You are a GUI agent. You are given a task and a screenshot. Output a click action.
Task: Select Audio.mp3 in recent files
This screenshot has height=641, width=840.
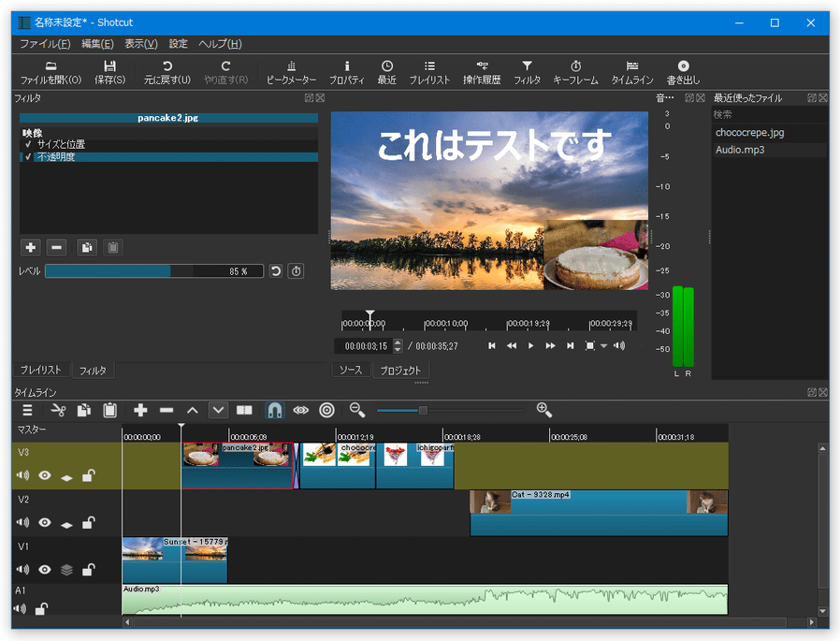738,150
